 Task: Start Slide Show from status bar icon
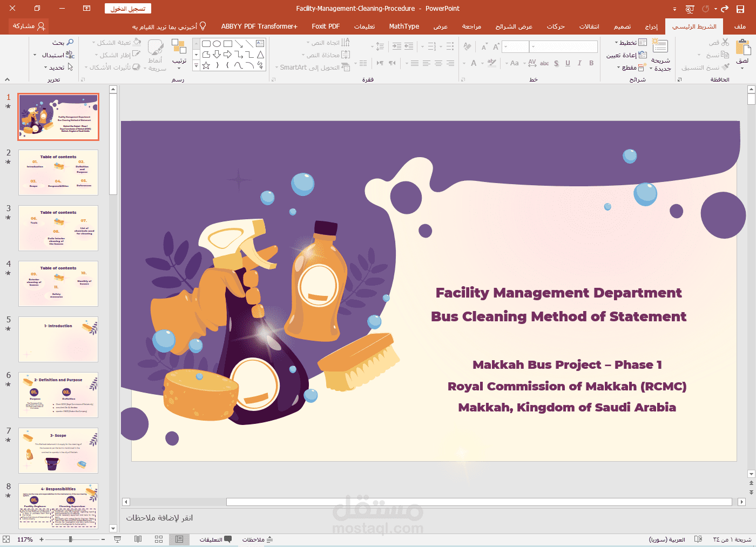pyautogui.click(x=117, y=539)
